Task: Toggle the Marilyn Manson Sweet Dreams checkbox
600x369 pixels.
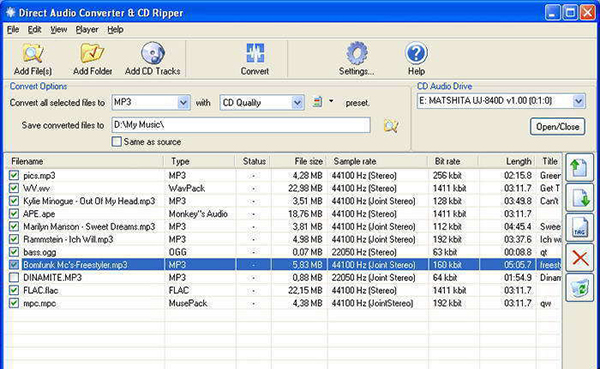Action: tap(14, 226)
